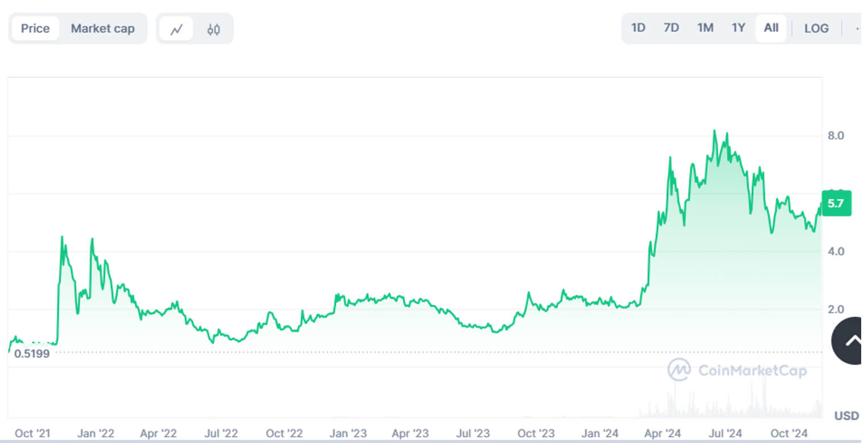Select the Price view toggle
Image resolution: width=868 pixels, height=443 pixels.
pos(35,28)
